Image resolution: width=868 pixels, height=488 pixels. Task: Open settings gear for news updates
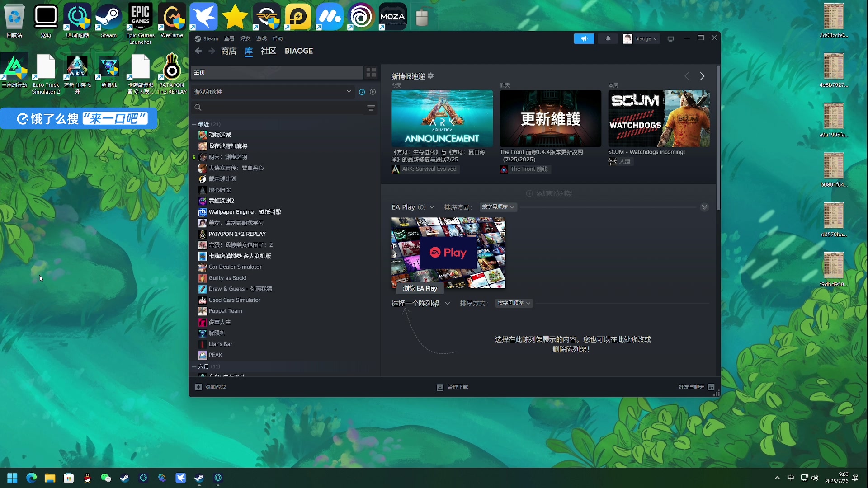431,75
